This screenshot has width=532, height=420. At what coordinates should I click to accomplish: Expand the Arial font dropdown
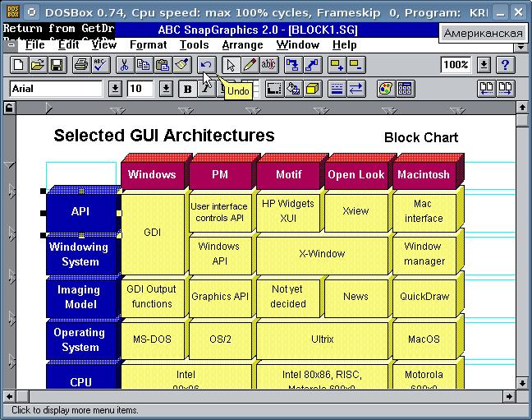pos(115,89)
